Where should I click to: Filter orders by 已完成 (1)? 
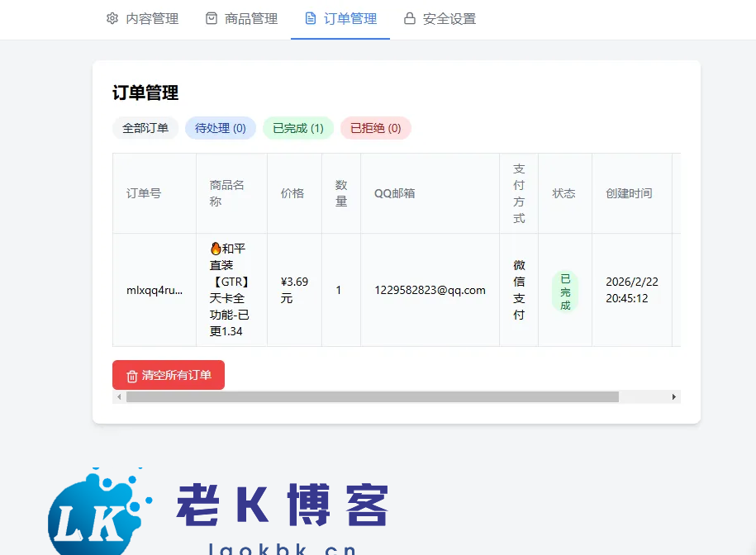(x=298, y=128)
